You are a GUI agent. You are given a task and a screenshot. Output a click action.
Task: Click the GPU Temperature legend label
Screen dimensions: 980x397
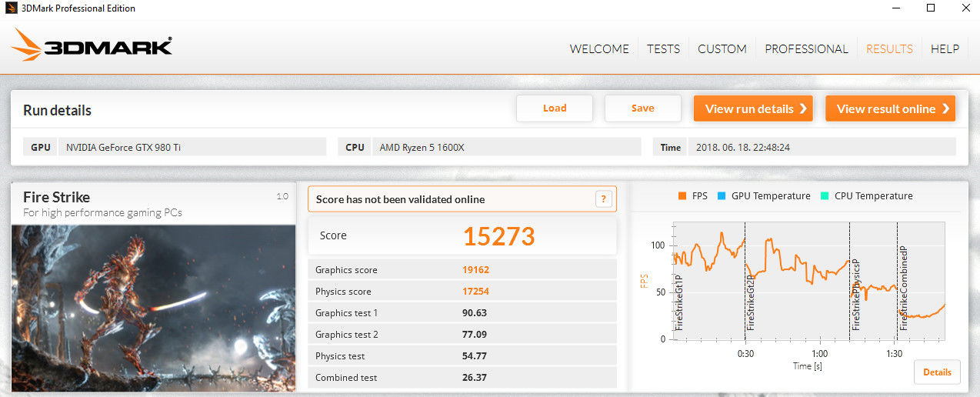(771, 196)
